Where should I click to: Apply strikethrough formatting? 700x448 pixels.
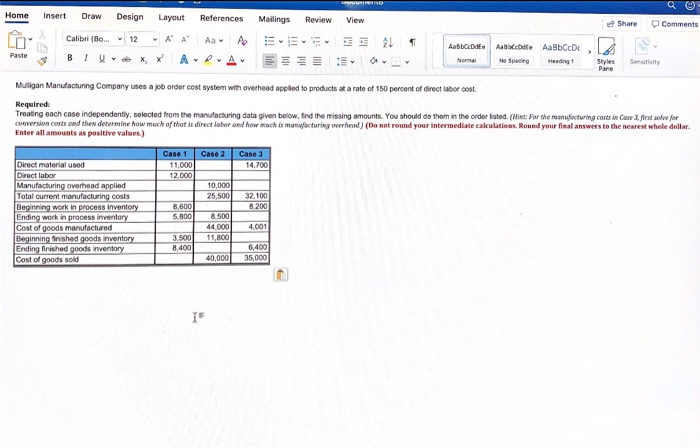click(x=126, y=59)
